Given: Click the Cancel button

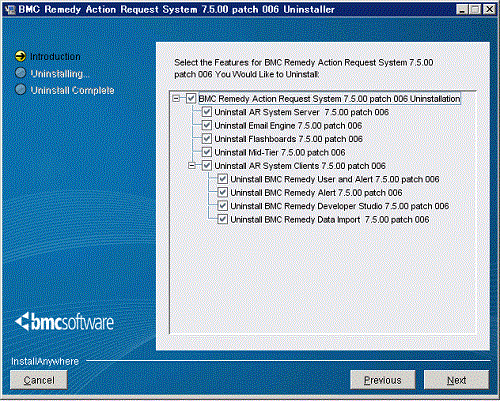Looking at the screenshot, I should pos(39,380).
